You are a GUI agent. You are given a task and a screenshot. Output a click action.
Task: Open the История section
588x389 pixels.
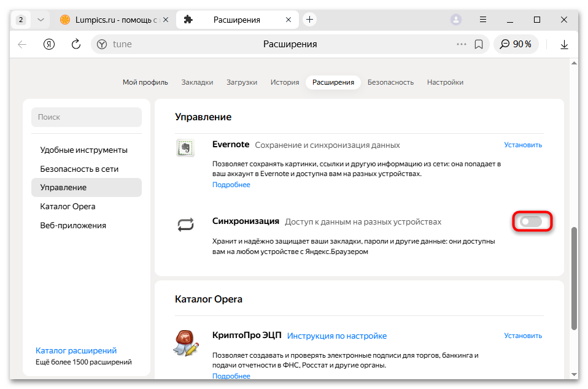pos(285,82)
